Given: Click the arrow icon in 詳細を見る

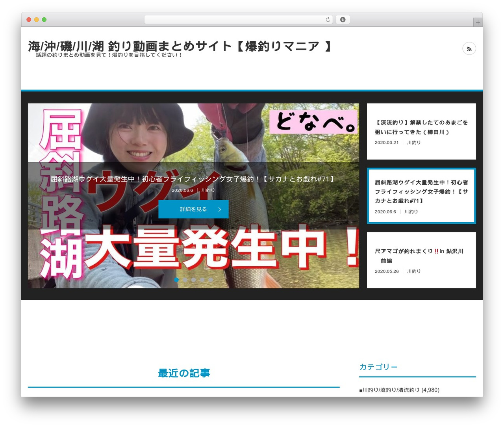Looking at the screenshot, I should pyautogui.click(x=220, y=210).
